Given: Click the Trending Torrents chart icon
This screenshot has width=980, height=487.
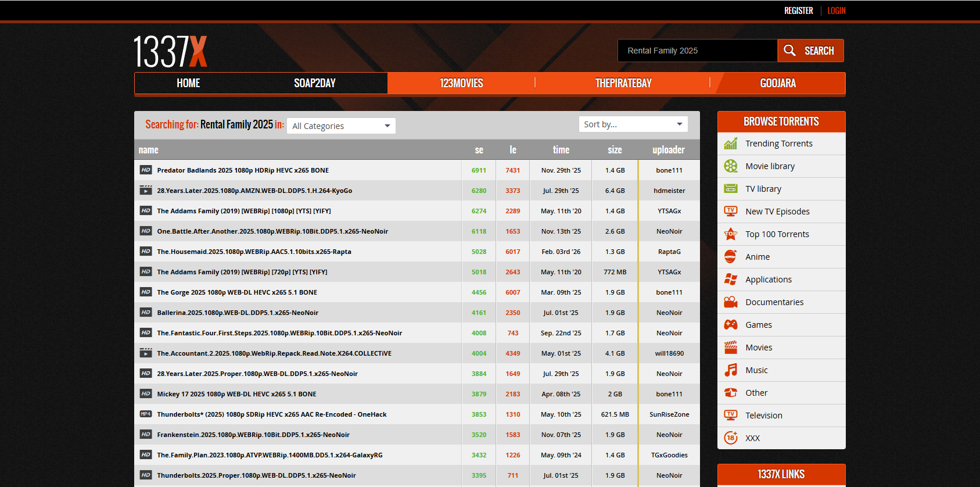Looking at the screenshot, I should tap(731, 144).
